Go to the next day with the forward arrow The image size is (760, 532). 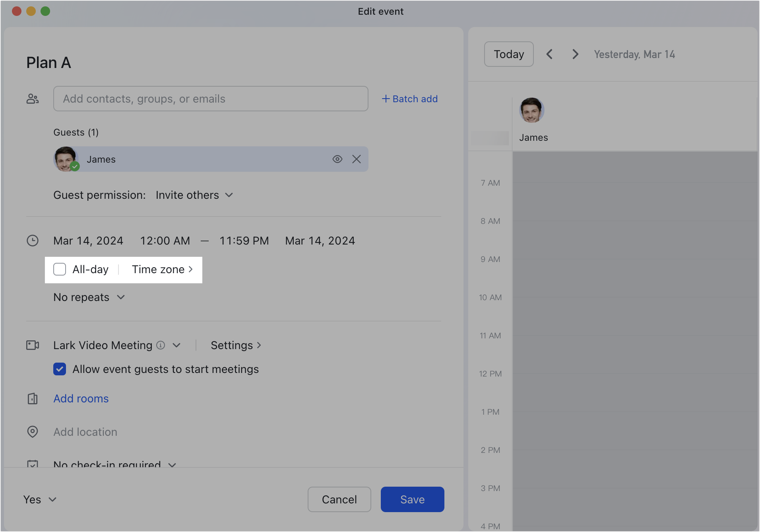click(x=575, y=54)
